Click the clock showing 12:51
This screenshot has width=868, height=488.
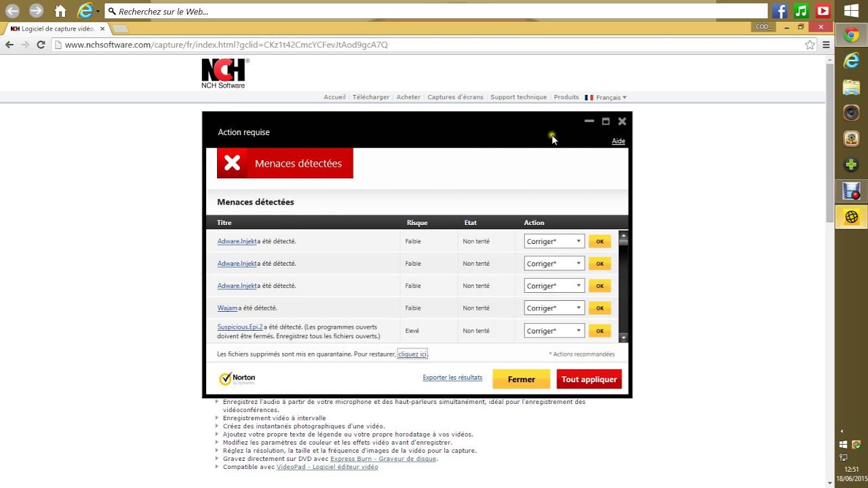click(852, 469)
